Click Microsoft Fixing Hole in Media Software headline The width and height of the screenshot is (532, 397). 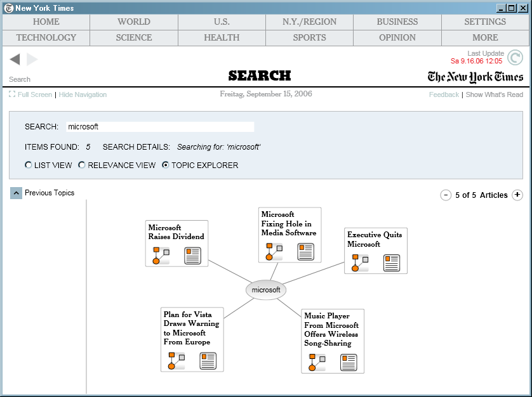(x=289, y=223)
